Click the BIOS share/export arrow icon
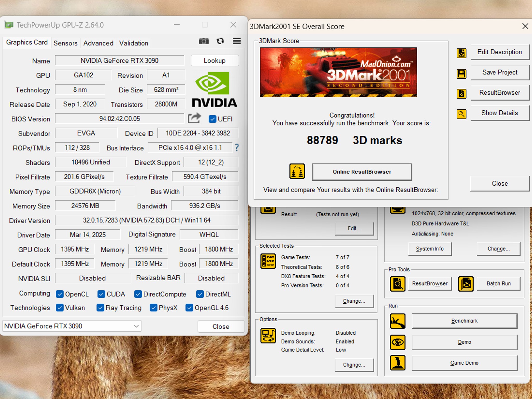Viewport: 532px width, 399px height. (194, 118)
